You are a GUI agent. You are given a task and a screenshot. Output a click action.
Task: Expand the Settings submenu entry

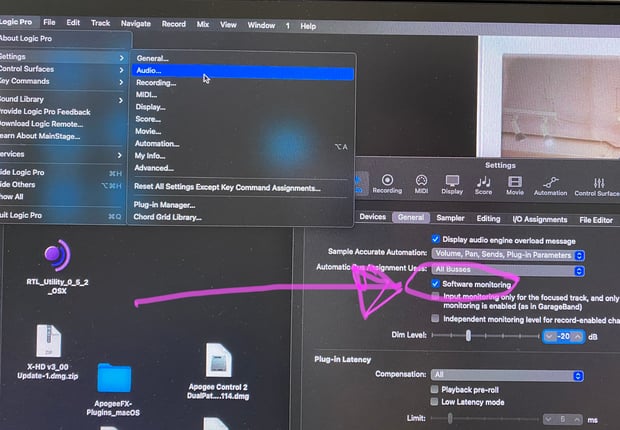point(63,57)
